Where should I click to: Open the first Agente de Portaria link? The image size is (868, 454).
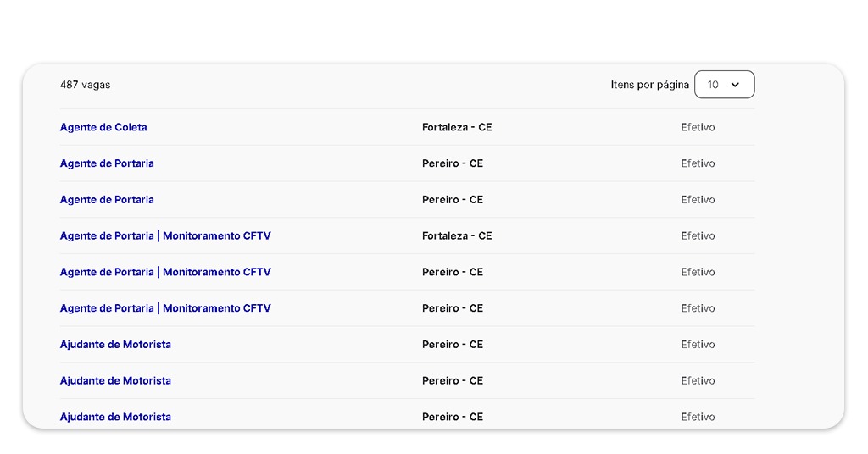107,163
